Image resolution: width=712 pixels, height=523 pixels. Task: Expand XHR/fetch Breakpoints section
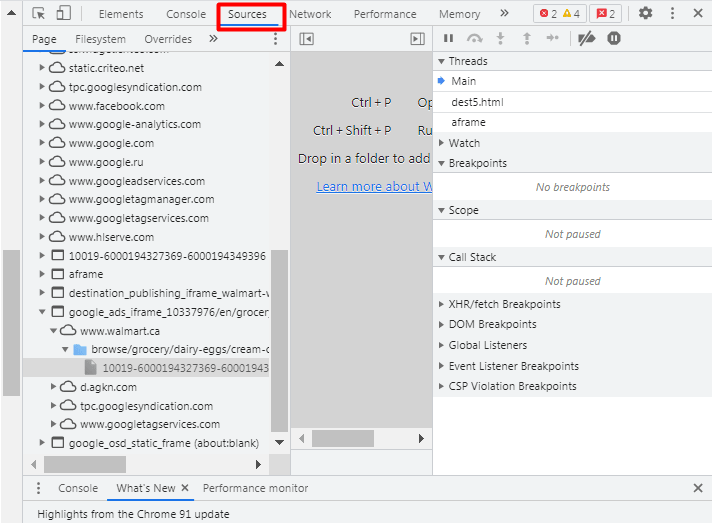click(x=441, y=304)
